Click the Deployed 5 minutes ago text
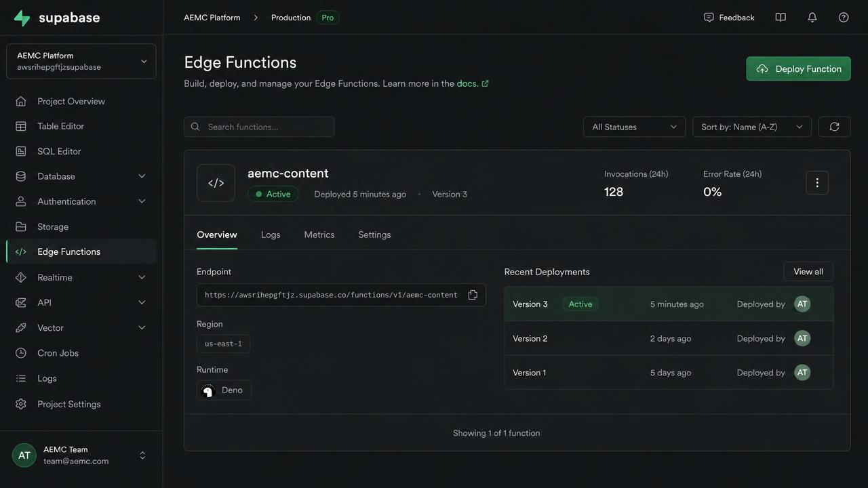The width and height of the screenshot is (868, 488). (x=360, y=194)
